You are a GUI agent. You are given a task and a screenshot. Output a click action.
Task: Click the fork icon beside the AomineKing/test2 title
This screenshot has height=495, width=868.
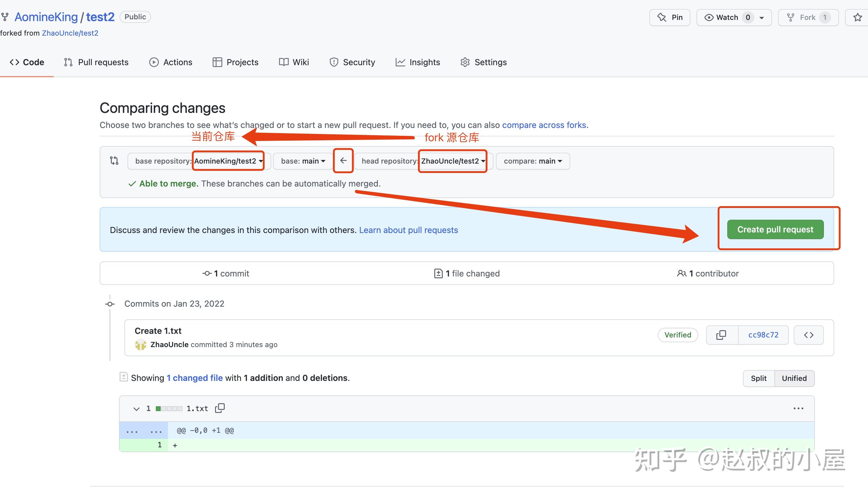tap(5, 16)
